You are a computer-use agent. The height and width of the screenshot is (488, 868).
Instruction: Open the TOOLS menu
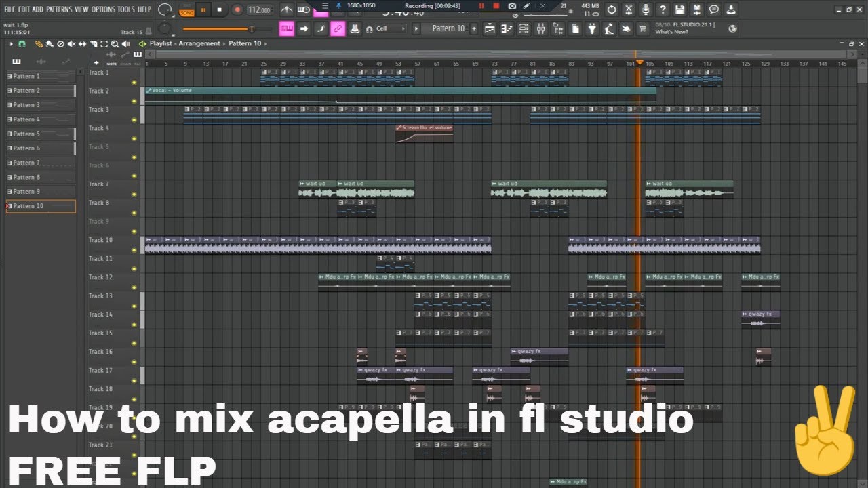tap(126, 9)
